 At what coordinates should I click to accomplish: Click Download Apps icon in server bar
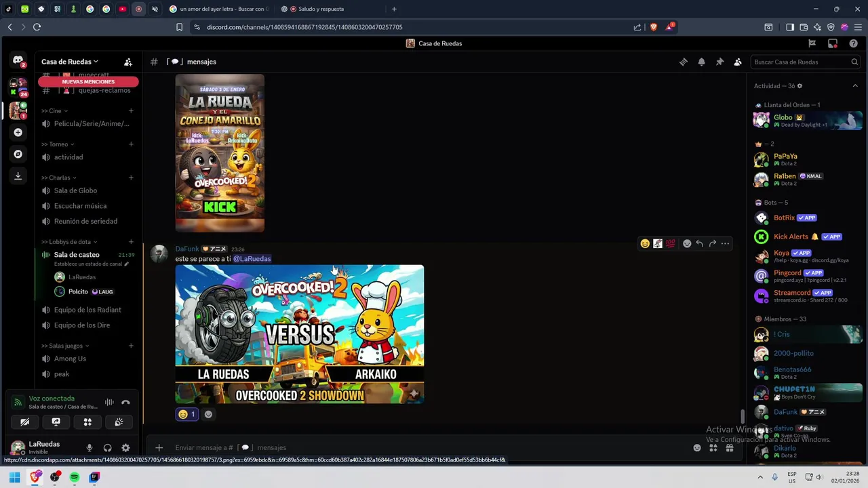tap(18, 176)
